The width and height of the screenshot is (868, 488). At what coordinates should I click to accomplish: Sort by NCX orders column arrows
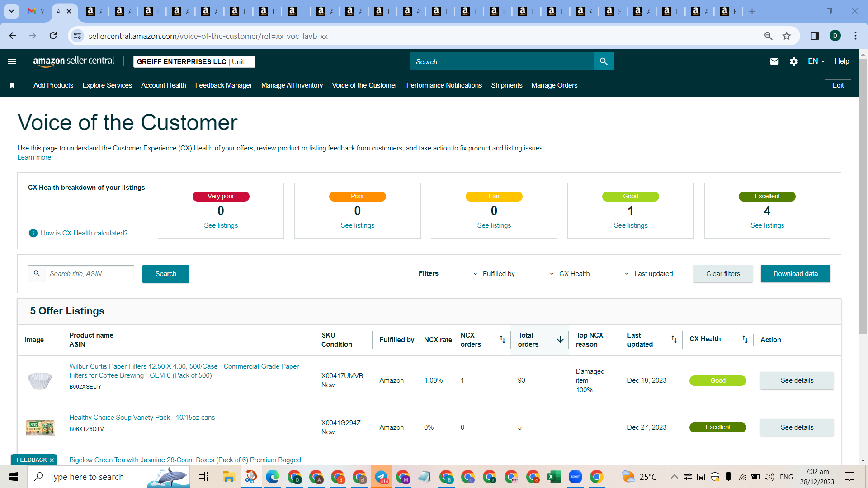click(502, 339)
